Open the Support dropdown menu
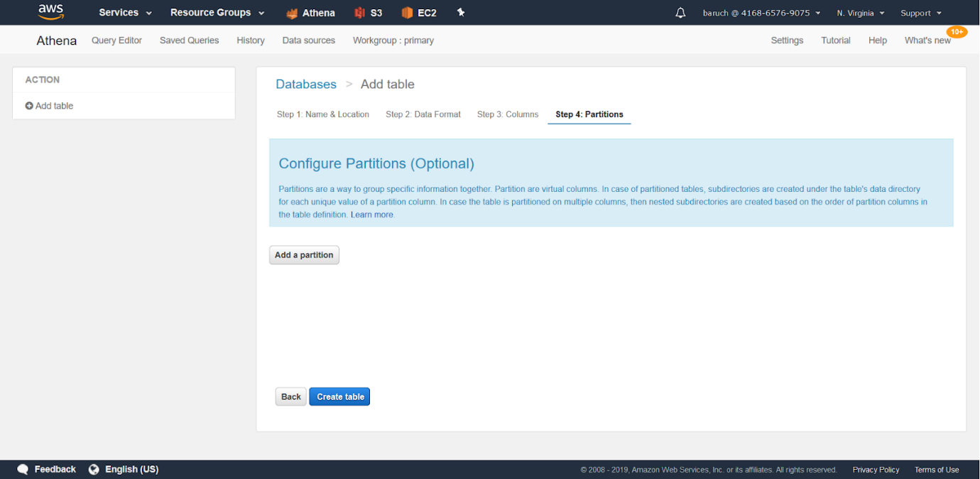 click(921, 13)
